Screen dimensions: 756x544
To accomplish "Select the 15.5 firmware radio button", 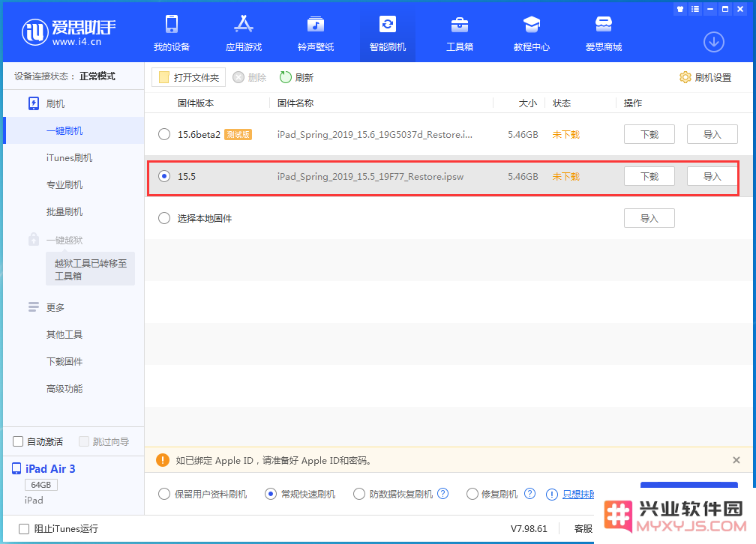I will pos(164,176).
